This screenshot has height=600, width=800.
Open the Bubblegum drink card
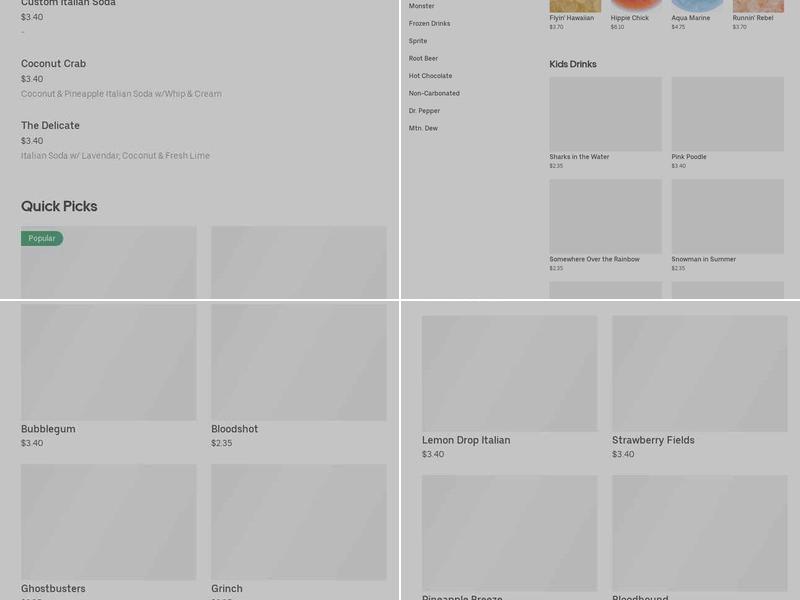tap(108, 363)
